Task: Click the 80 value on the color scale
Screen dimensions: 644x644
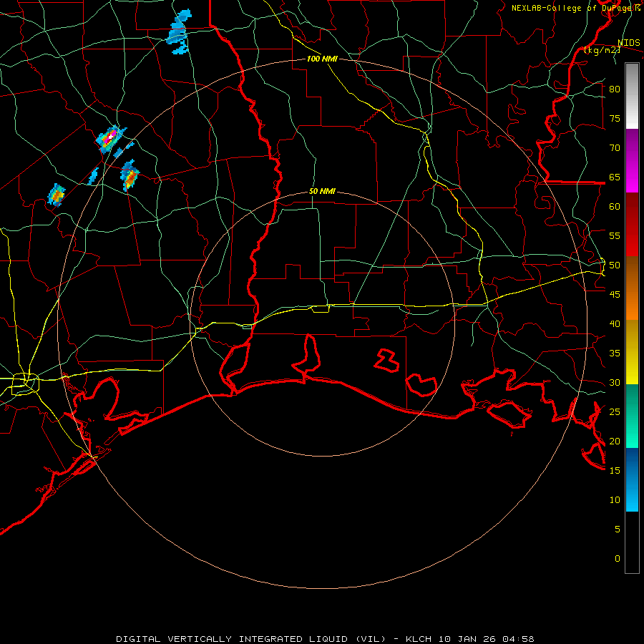Action: click(x=615, y=89)
